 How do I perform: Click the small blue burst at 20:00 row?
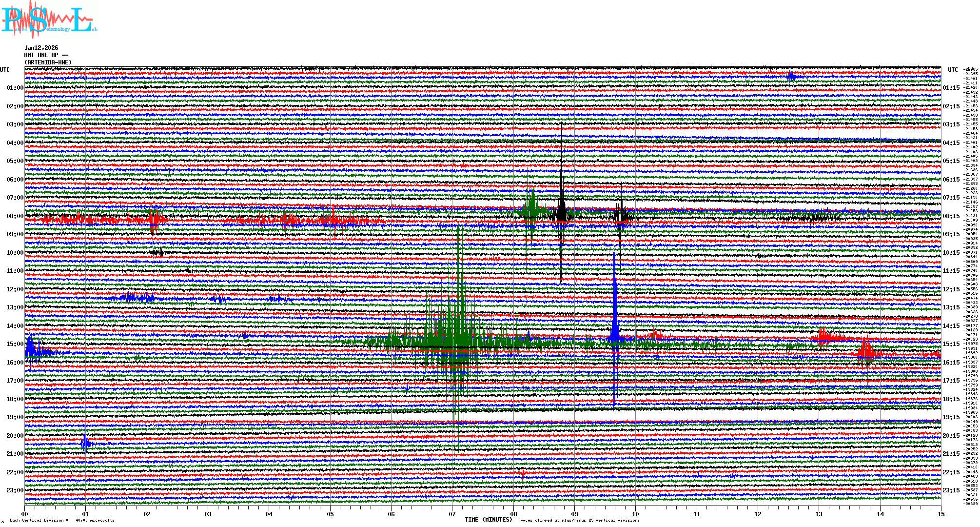(85, 443)
